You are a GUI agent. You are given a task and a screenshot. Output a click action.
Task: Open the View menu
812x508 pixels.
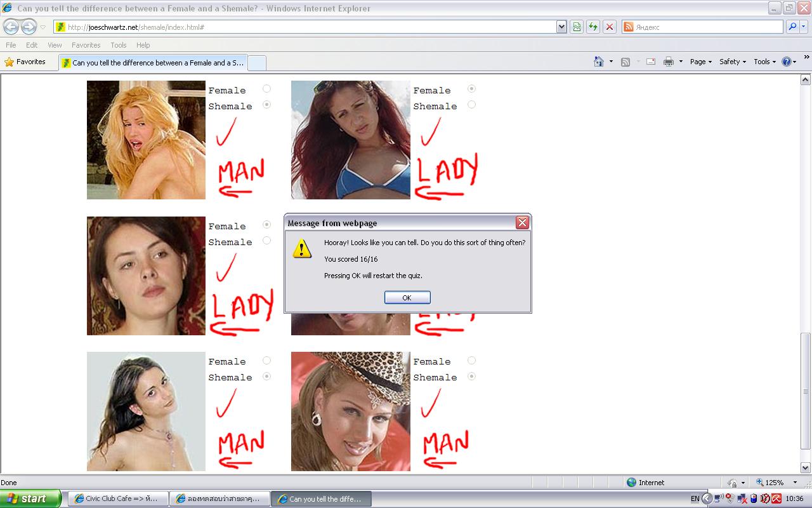(x=55, y=45)
